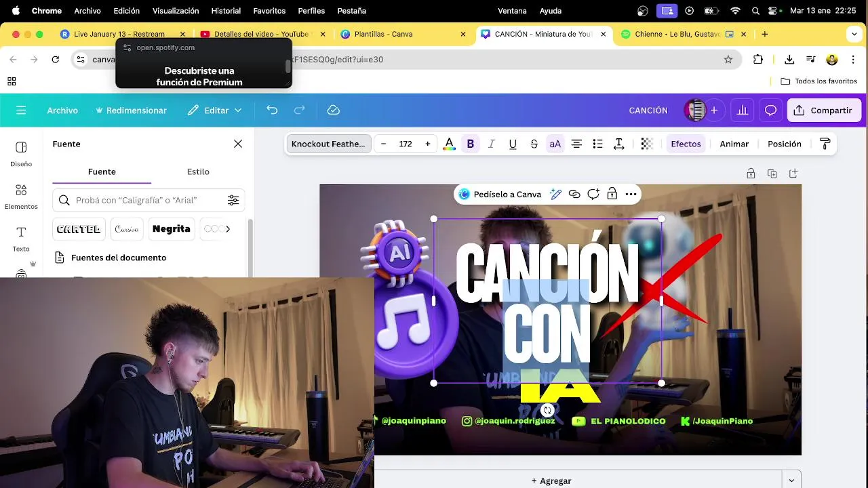Search fonts in the Probá con field
The height and width of the screenshot is (488, 868).
149,200
